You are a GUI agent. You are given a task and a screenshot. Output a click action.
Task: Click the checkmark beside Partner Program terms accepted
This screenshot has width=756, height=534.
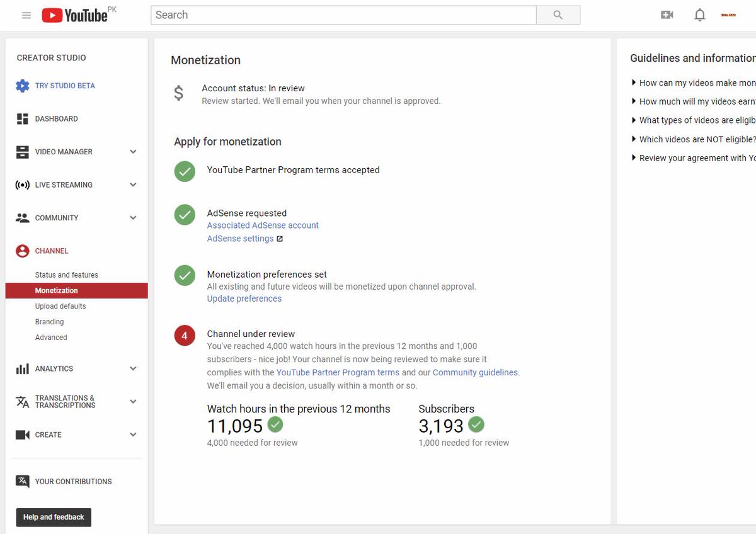point(185,171)
